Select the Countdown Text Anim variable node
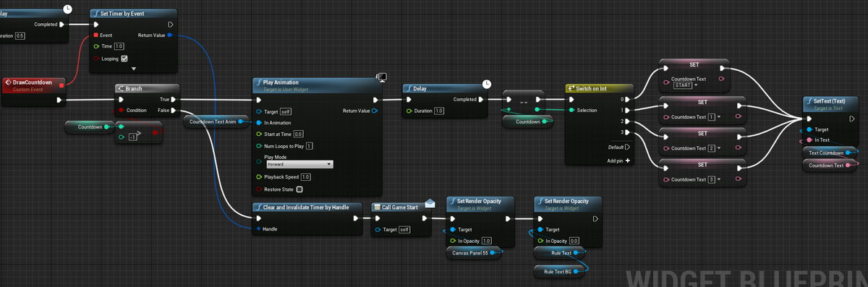Viewport: 868px width, 287px height. 213,121
